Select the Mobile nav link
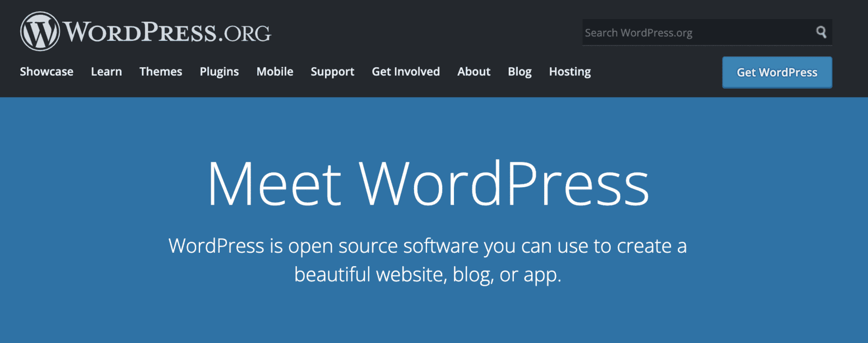This screenshot has width=868, height=343. pyautogui.click(x=275, y=72)
